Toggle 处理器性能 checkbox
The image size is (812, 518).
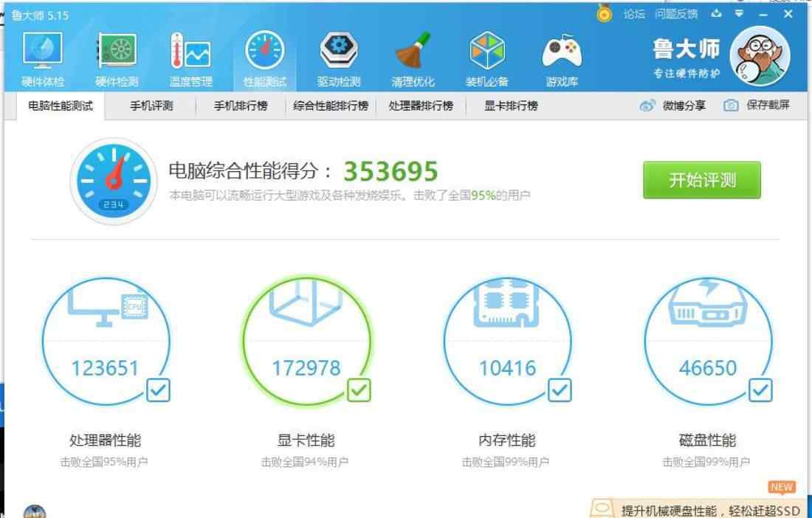pos(158,390)
